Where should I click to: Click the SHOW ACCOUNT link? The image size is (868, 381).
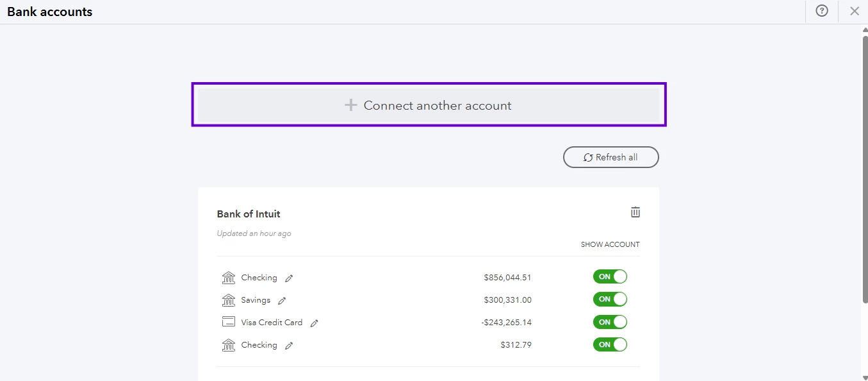610,244
